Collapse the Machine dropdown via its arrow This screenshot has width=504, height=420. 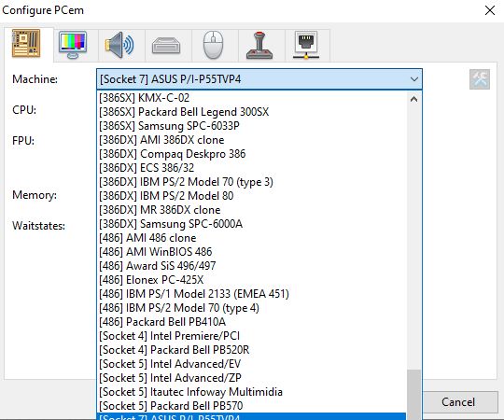pyautogui.click(x=414, y=79)
